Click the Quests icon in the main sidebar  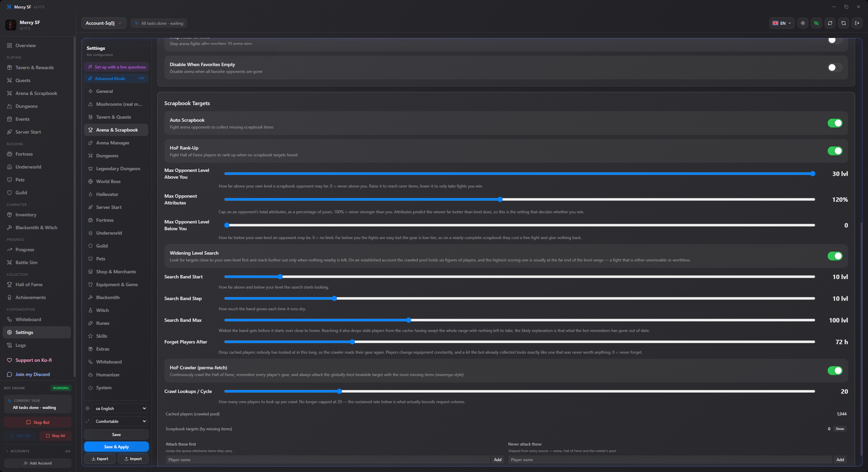pyautogui.click(x=10, y=80)
